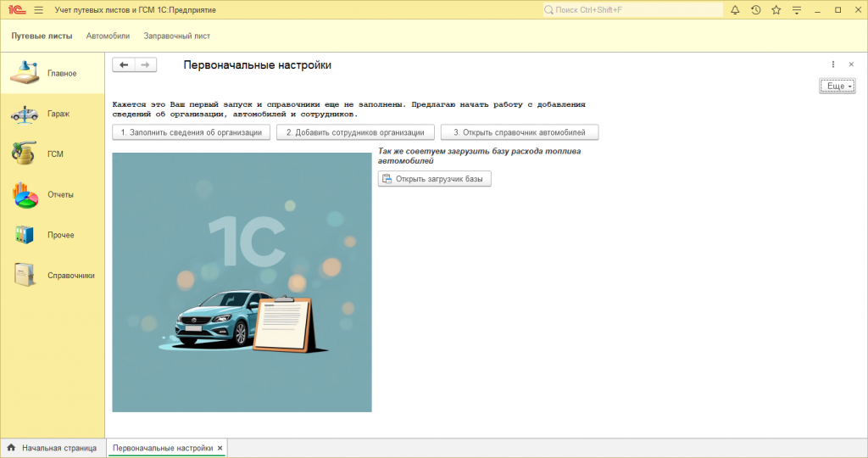The height and width of the screenshot is (458, 868).
Task: Open Заправочный лист menu item
Action: coord(176,36)
